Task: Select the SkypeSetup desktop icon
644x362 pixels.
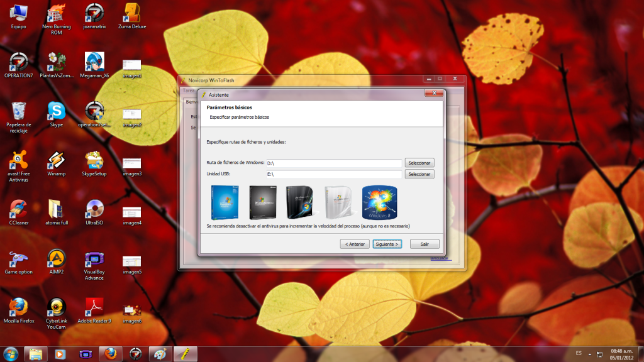Action: coord(94,163)
